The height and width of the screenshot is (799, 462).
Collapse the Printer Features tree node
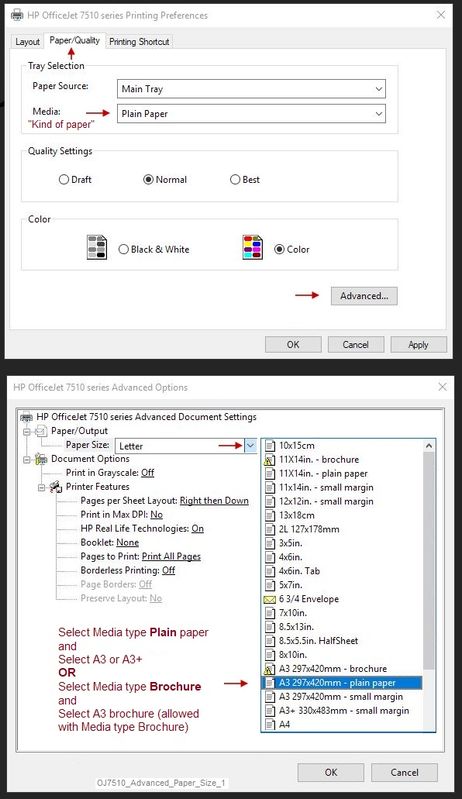pyautogui.click(x=41, y=488)
